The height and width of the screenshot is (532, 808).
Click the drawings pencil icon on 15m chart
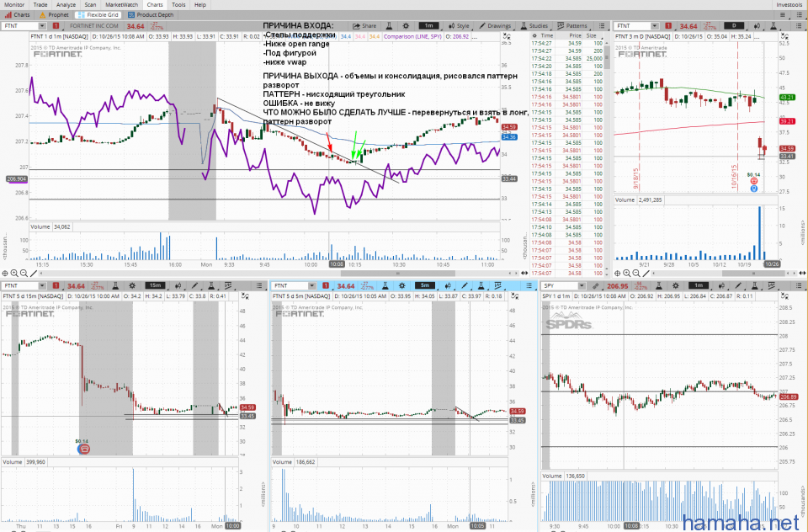pyautogui.click(x=194, y=285)
